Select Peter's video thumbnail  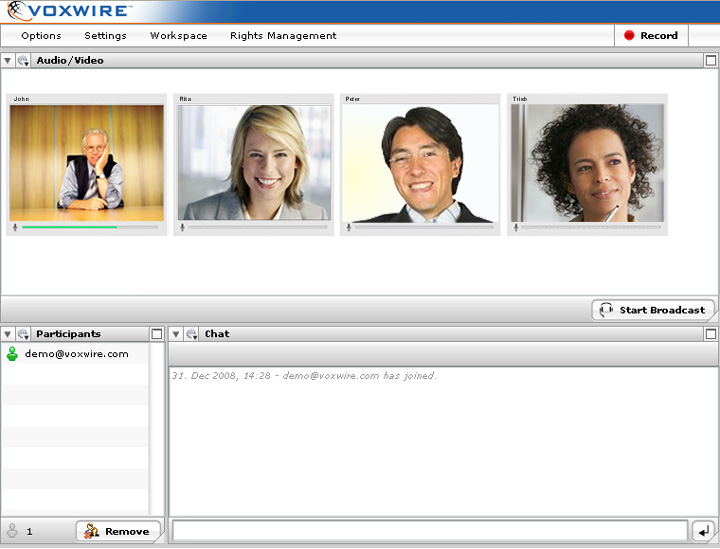(420, 163)
